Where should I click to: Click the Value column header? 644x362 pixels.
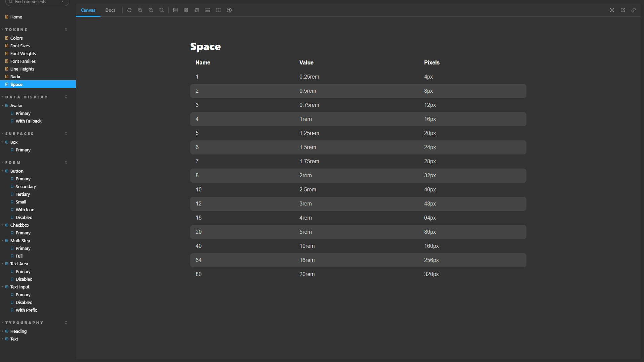click(306, 62)
